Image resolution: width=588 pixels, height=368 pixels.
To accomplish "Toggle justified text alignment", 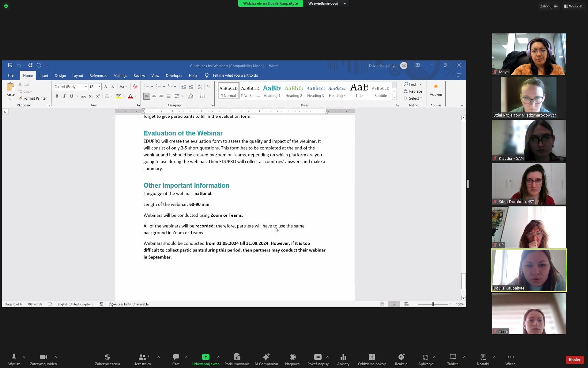I will pyautogui.click(x=168, y=96).
